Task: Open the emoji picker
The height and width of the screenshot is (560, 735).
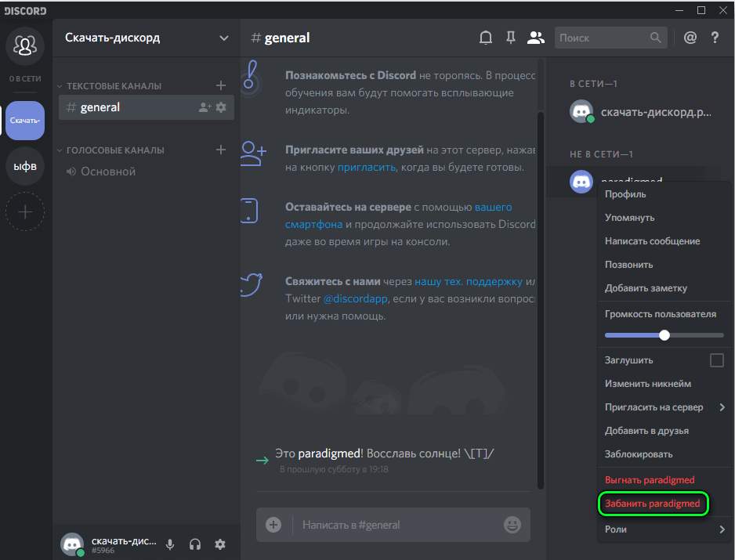Action: tap(512, 525)
